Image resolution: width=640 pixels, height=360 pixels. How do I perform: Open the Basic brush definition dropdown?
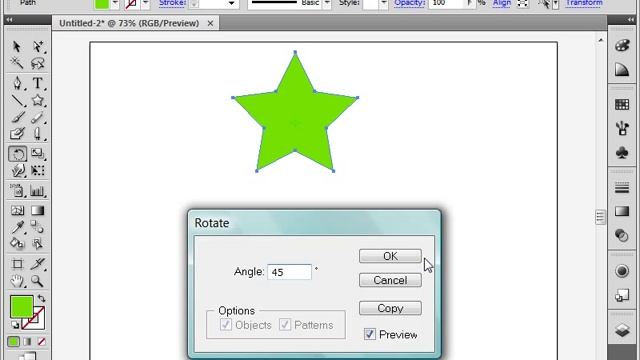tap(327, 3)
